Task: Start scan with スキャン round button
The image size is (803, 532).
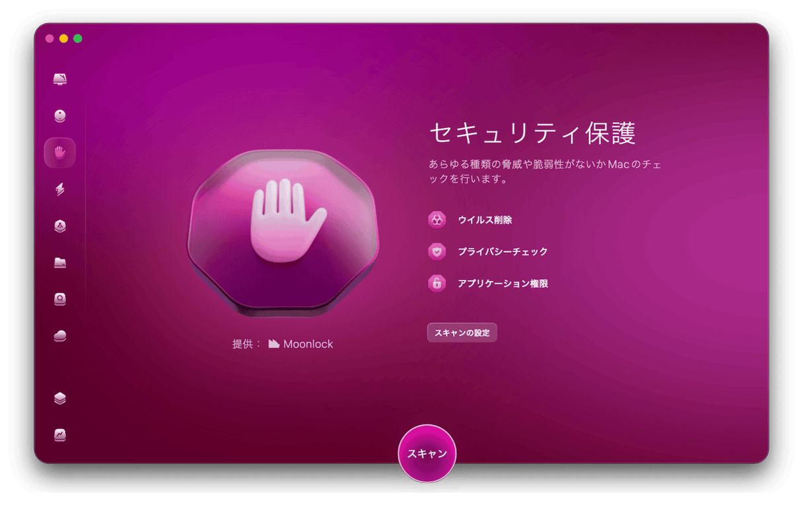Action: pos(427,453)
